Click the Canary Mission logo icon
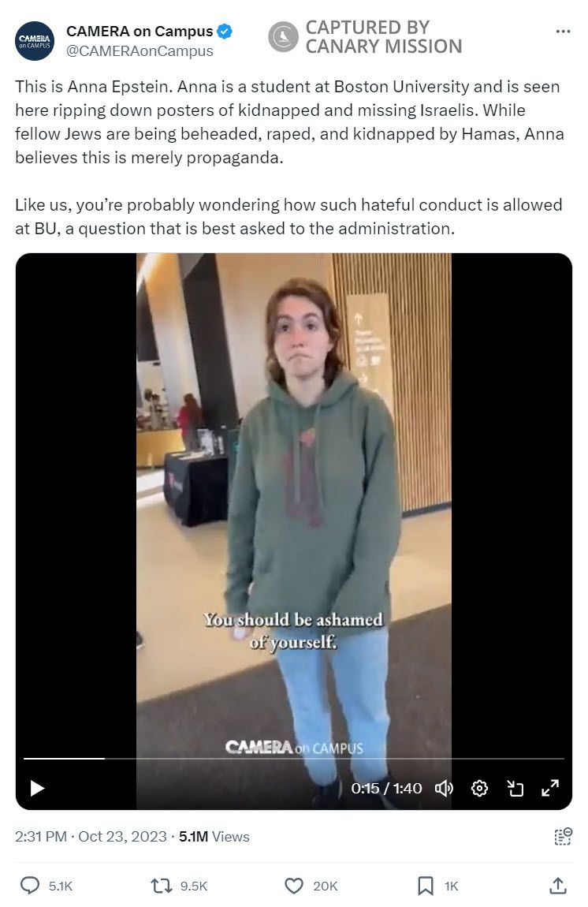 tap(283, 37)
